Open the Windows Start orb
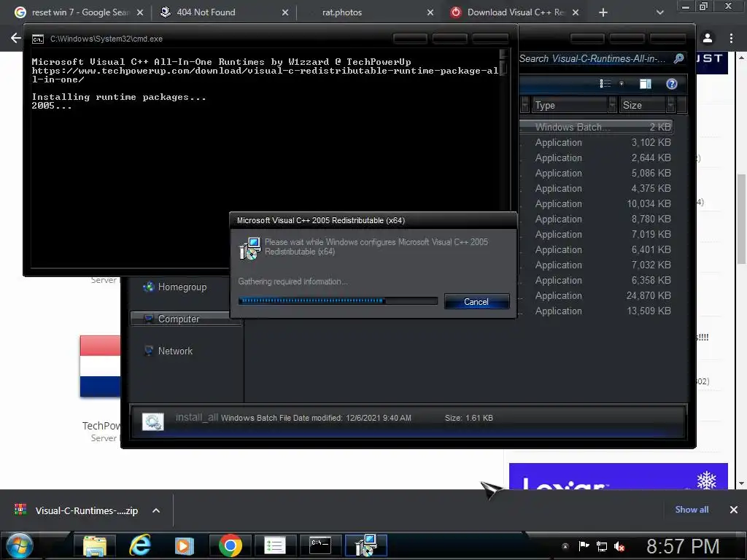The width and height of the screenshot is (747, 560). pyautogui.click(x=20, y=545)
